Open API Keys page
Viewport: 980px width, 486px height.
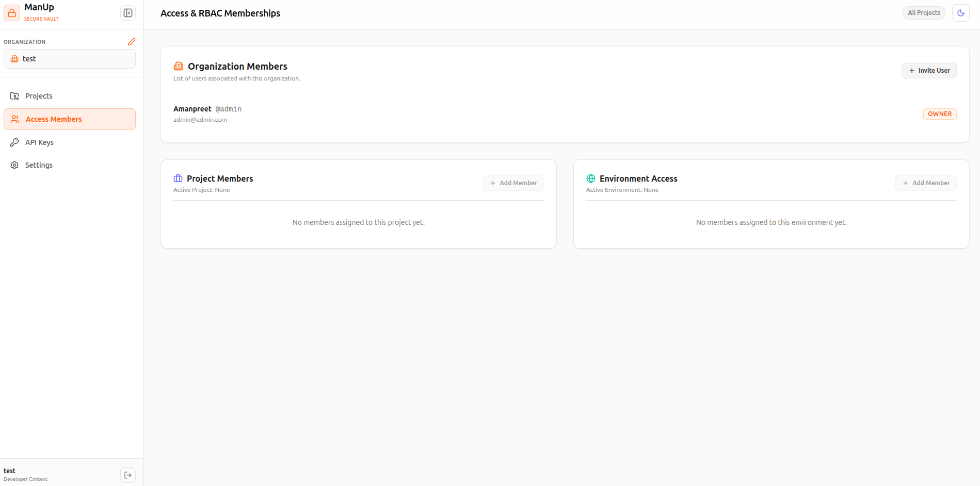pos(70,142)
